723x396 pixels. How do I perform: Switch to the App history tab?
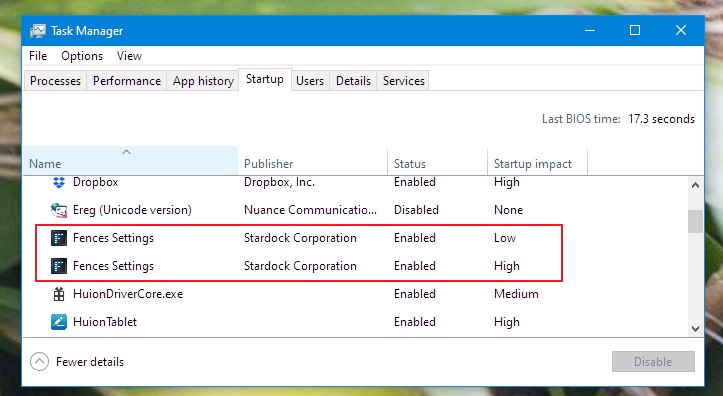[203, 81]
